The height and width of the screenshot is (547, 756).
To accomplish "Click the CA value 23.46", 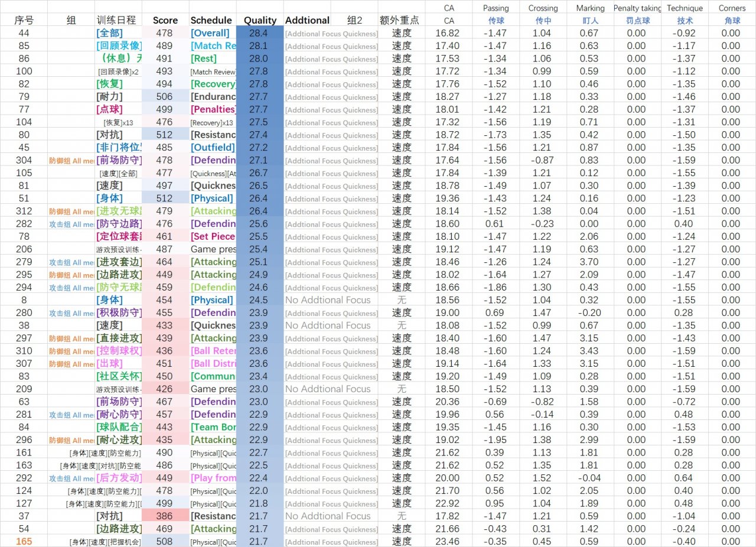I will [x=448, y=542].
